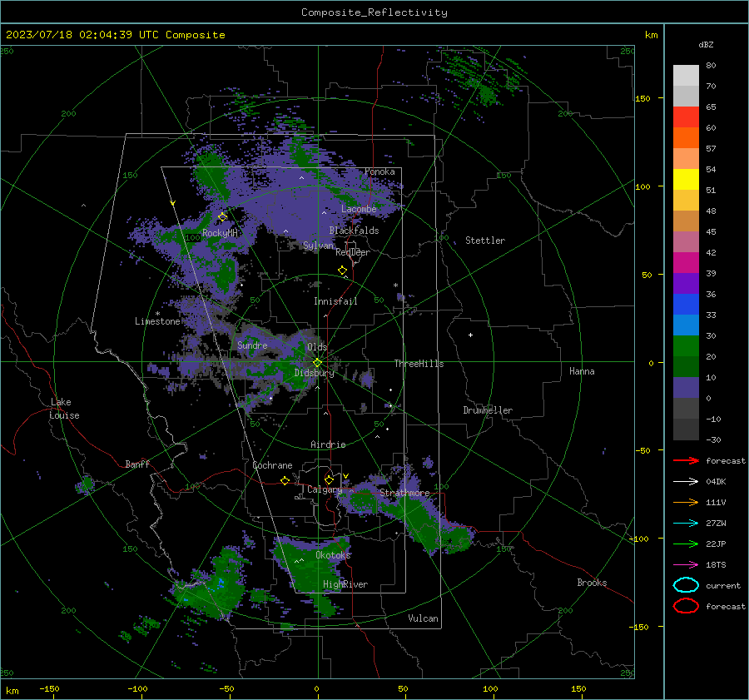
Task: Click the asterisk marker above Limestone
Action: pos(157,314)
